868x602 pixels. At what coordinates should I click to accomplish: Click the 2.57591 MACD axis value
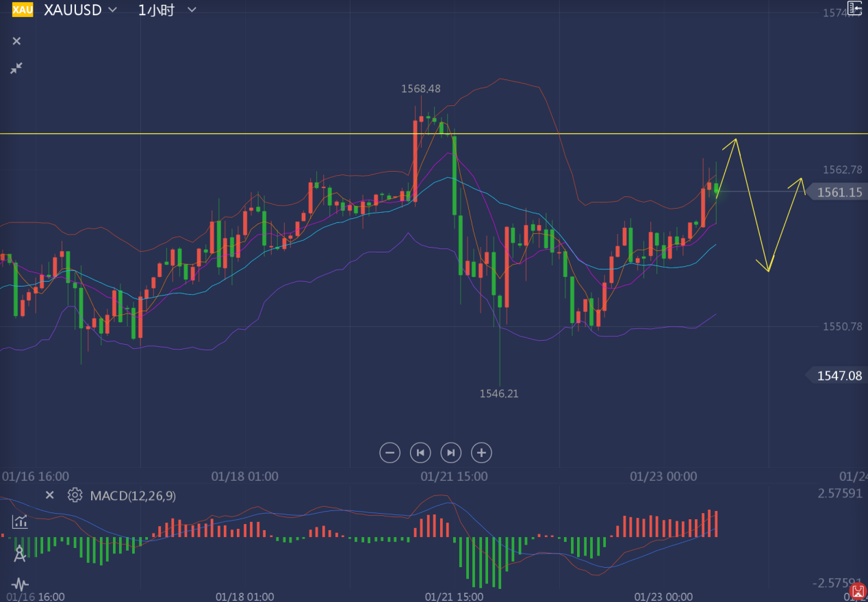[840, 493]
